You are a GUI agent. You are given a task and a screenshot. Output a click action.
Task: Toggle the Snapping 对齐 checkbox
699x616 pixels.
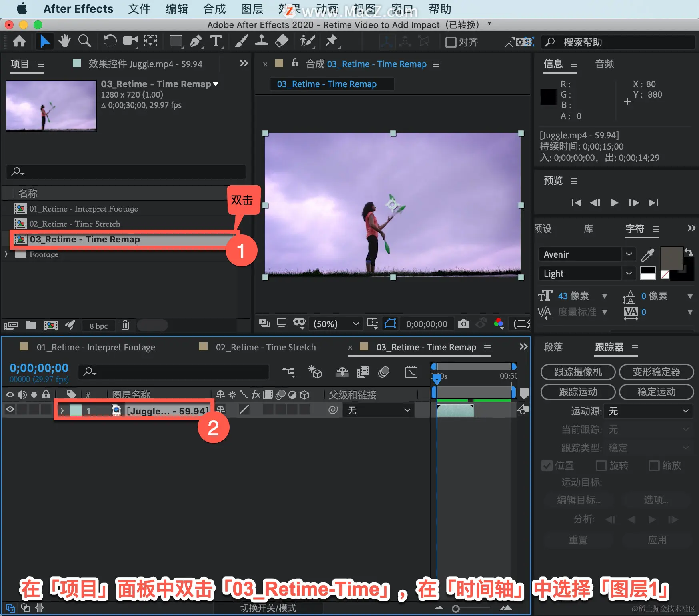tap(451, 42)
